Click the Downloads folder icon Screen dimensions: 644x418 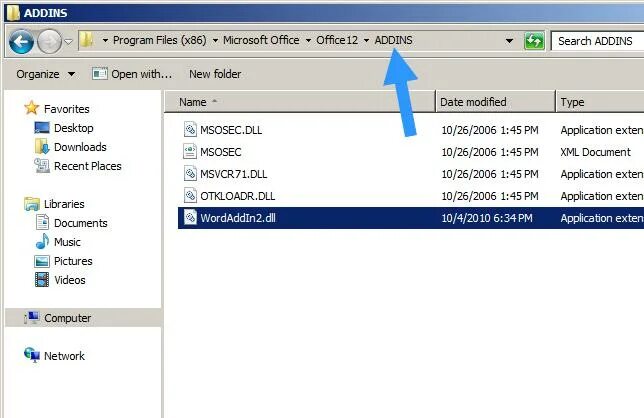[x=42, y=147]
